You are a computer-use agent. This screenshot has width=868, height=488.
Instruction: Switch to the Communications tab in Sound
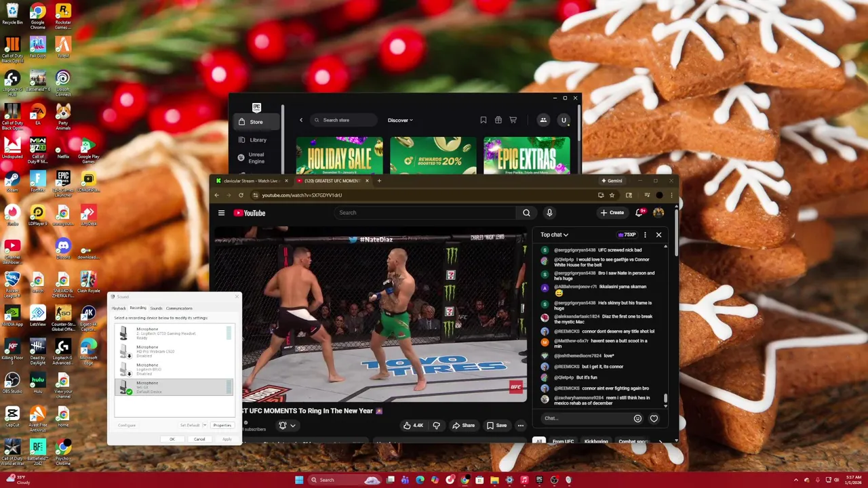179,308
